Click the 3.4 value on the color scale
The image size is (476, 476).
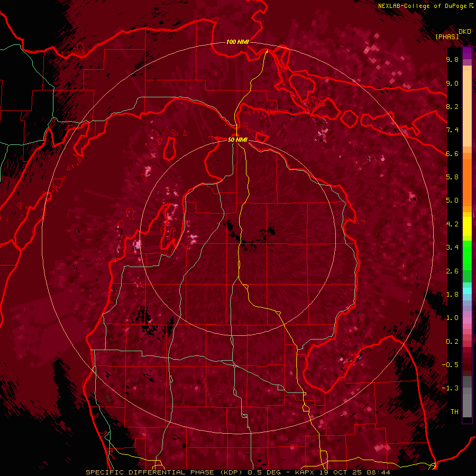[x=452, y=248]
